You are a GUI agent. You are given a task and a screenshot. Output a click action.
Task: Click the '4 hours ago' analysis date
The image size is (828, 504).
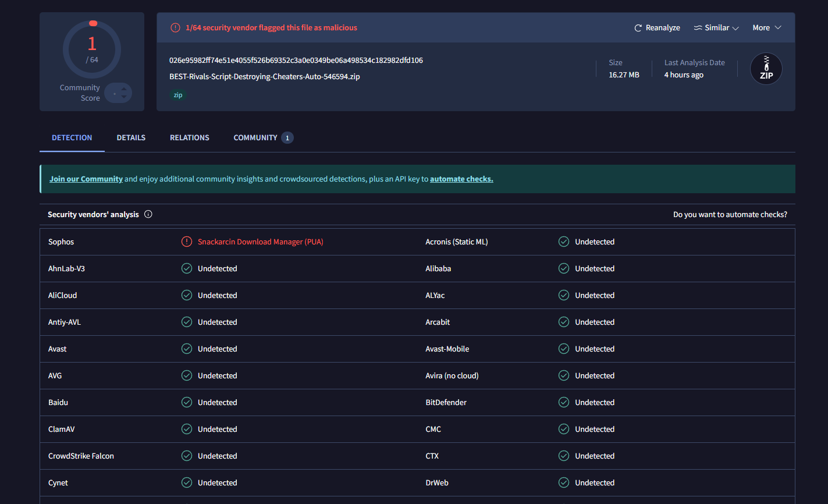(684, 75)
